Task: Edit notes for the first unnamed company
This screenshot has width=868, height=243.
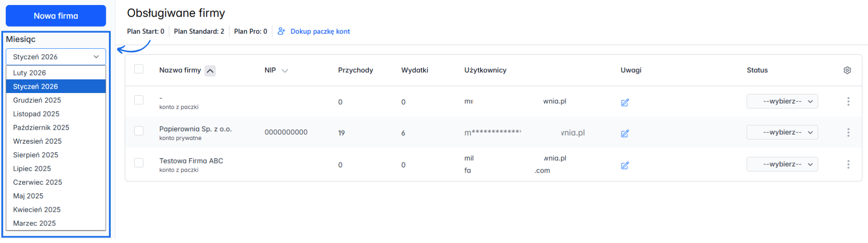Action: 625,103
